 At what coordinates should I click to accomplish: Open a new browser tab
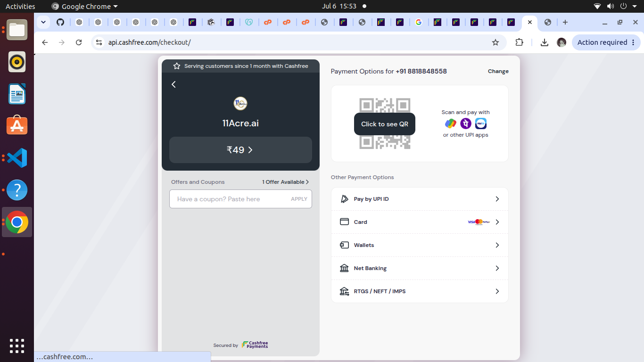coord(565,22)
